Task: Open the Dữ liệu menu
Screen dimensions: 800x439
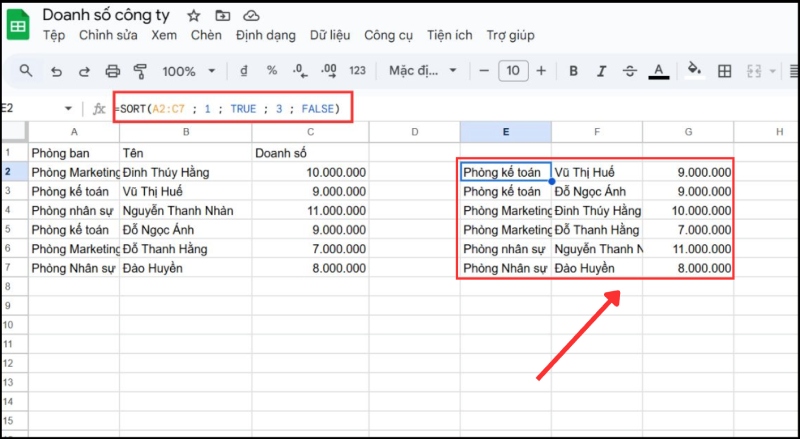Action: point(330,35)
